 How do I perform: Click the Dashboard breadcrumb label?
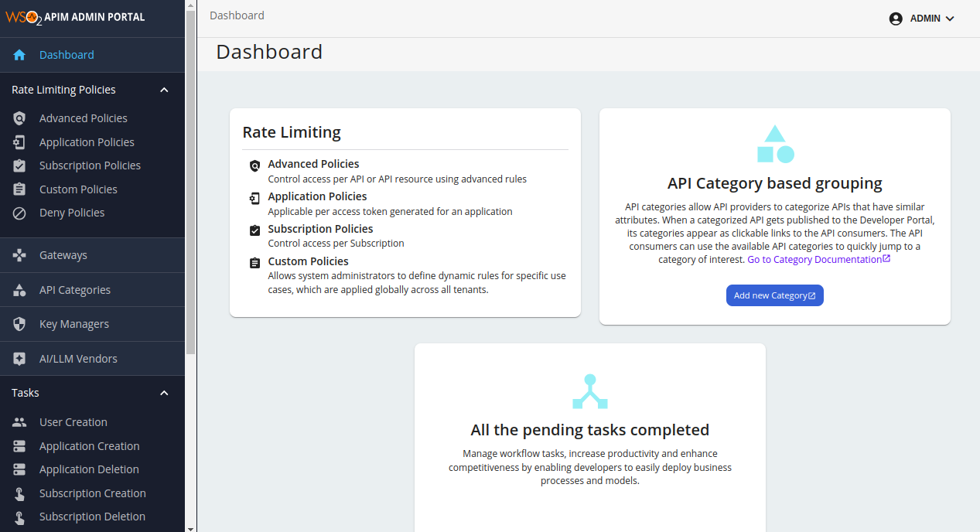point(237,15)
